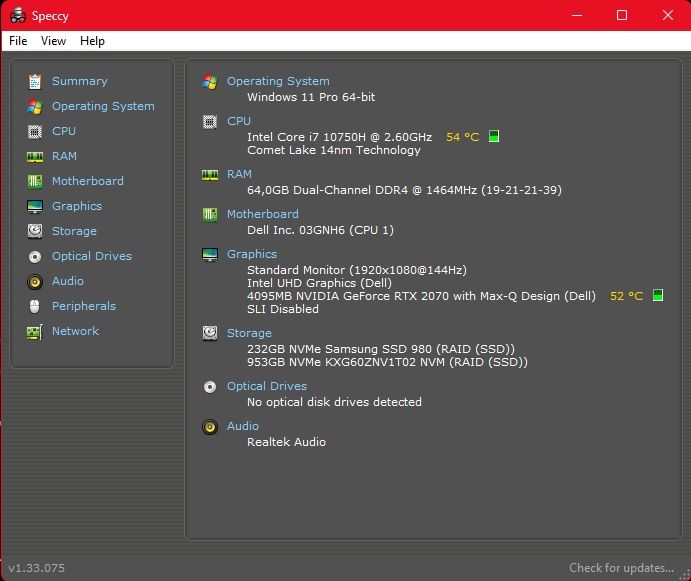Viewport: 691px width, 581px height.
Task: Click the Storage hard drive icon in sidebar
Action: click(35, 231)
